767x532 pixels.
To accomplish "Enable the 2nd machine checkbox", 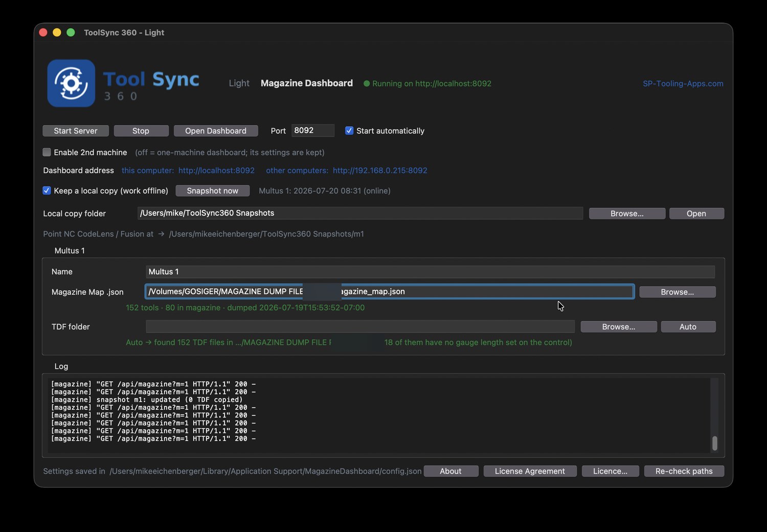I will coord(47,152).
